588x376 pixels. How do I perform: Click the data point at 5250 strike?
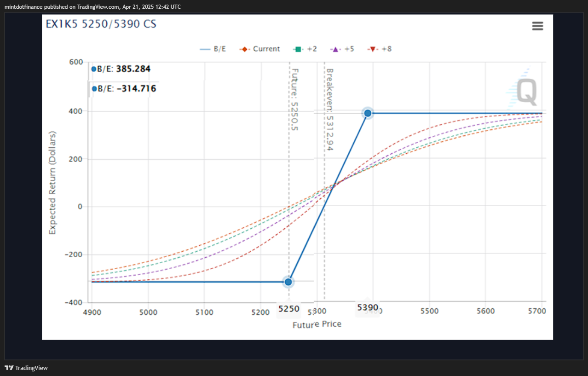(x=288, y=282)
